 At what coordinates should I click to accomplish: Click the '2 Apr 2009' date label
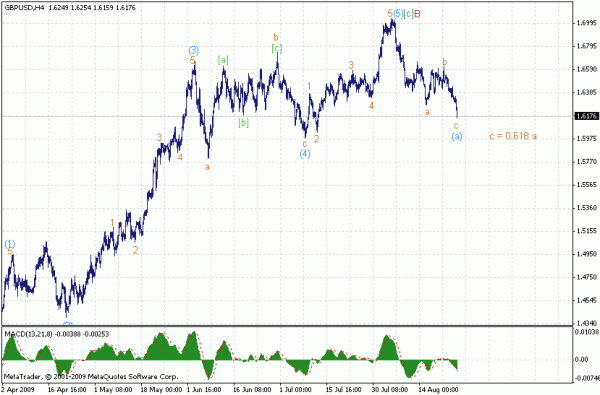tap(18, 390)
